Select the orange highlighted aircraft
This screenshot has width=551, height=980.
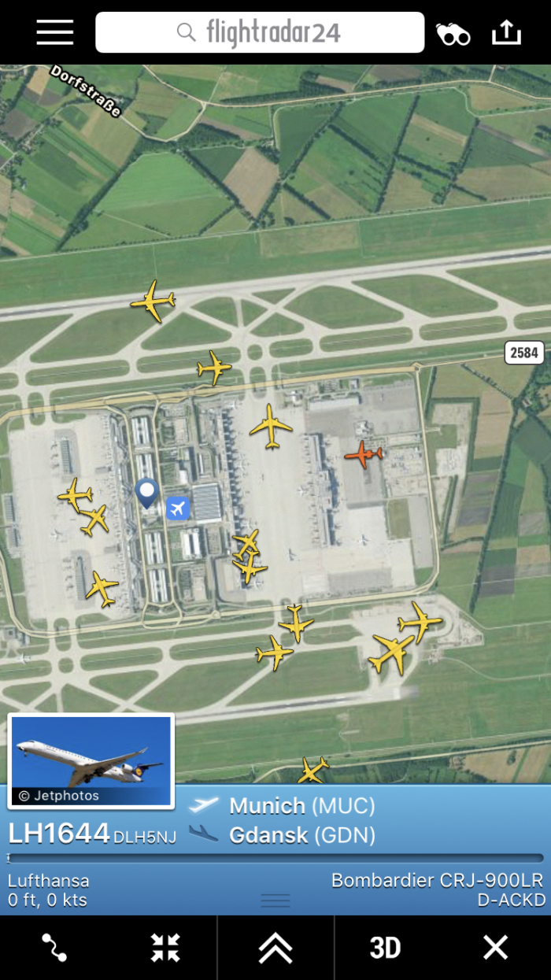(x=363, y=454)
